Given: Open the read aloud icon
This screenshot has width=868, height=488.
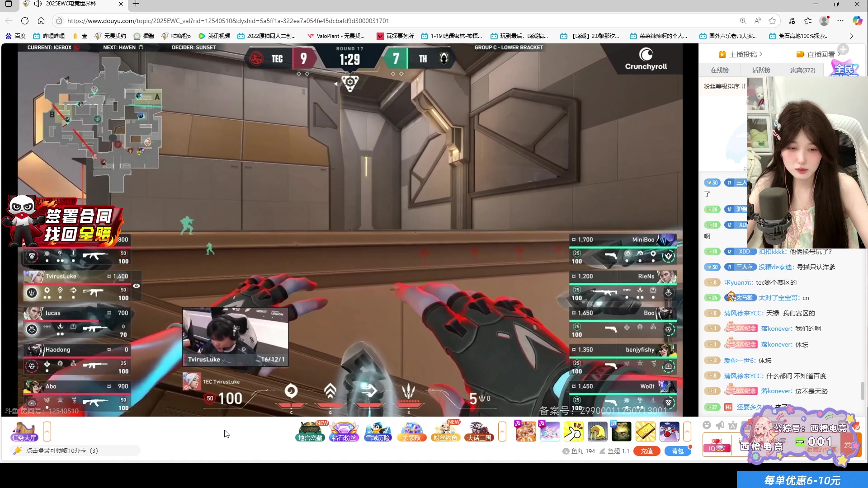Looking at the screenshot, I should coord(758,21).
